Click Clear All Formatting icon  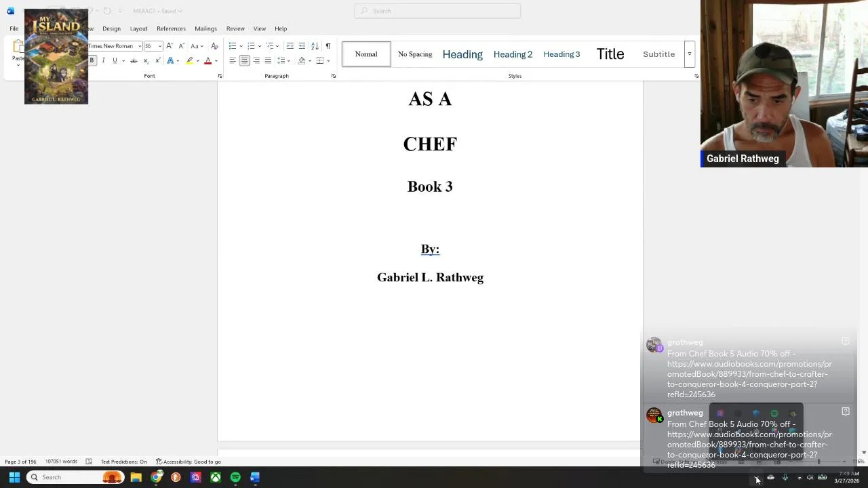tap(214, 46)
